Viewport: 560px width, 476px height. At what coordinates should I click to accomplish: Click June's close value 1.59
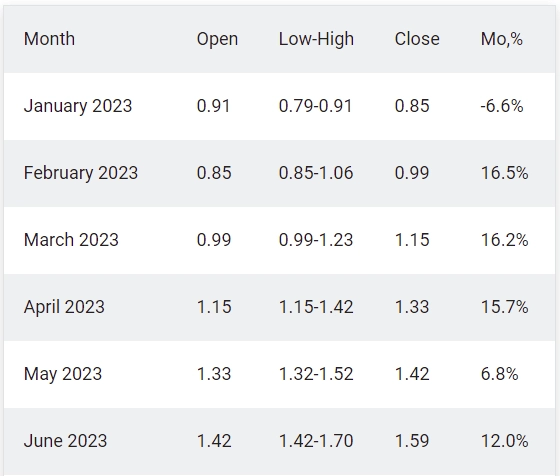click(412, 441)
